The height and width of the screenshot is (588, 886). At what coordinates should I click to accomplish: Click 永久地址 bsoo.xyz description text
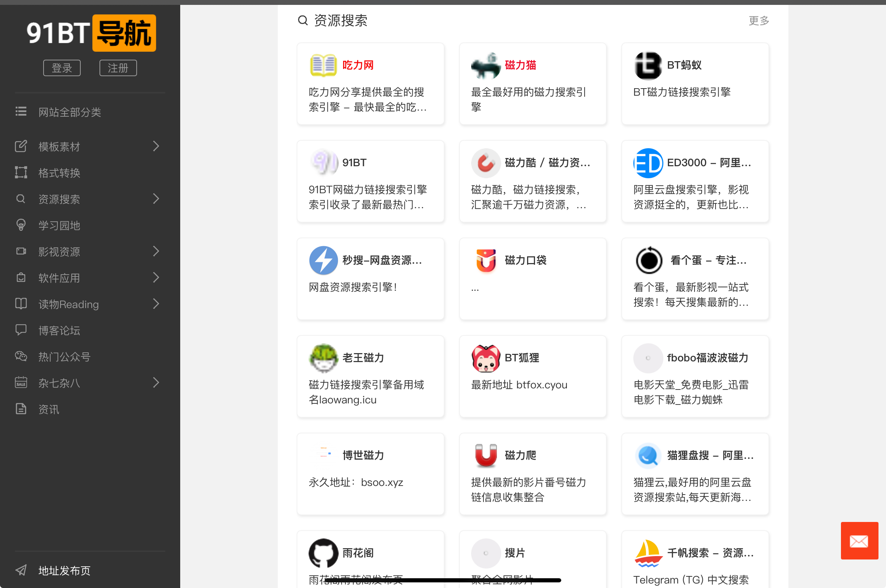pyautogui.click(x=356, y=483)
